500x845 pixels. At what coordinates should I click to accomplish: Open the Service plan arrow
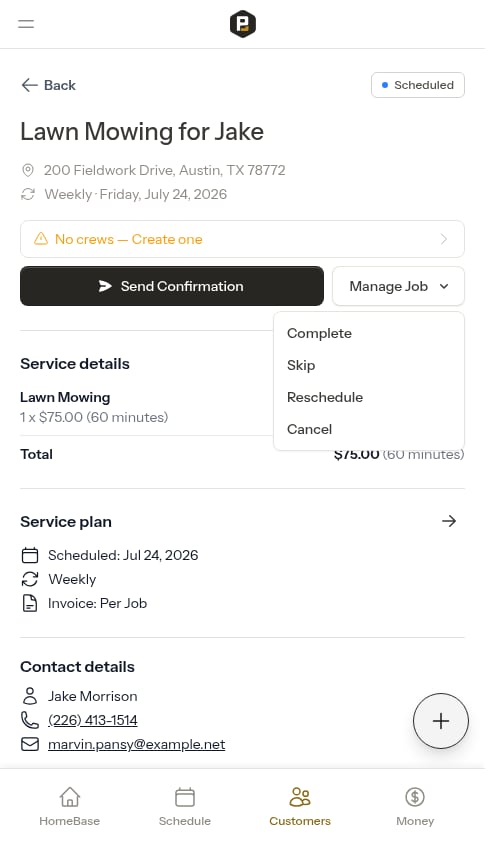click(x=449, y=521)
